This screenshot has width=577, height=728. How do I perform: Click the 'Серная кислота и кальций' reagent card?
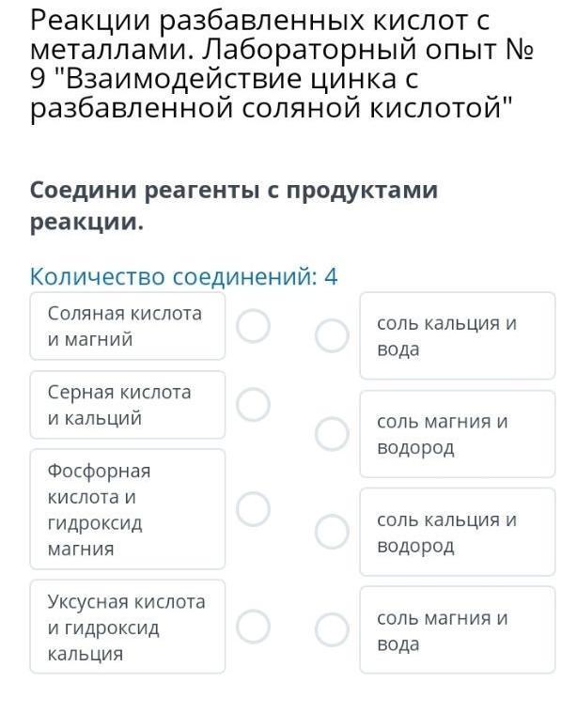[127, 405]
